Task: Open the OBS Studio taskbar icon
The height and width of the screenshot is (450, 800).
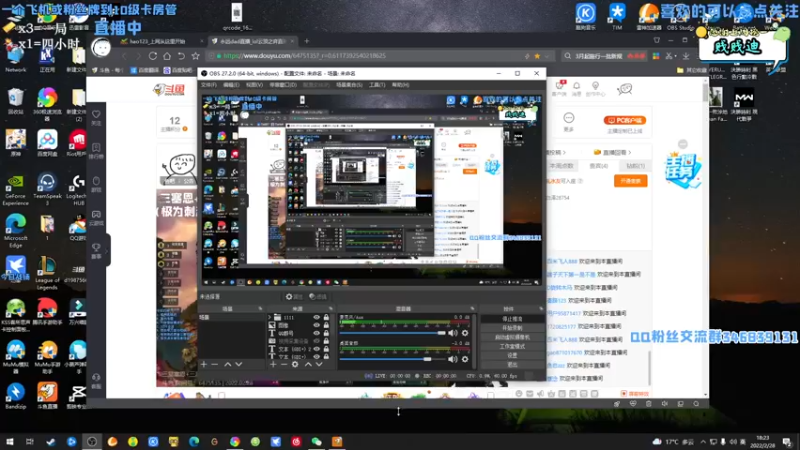Action: click(92, 441)
